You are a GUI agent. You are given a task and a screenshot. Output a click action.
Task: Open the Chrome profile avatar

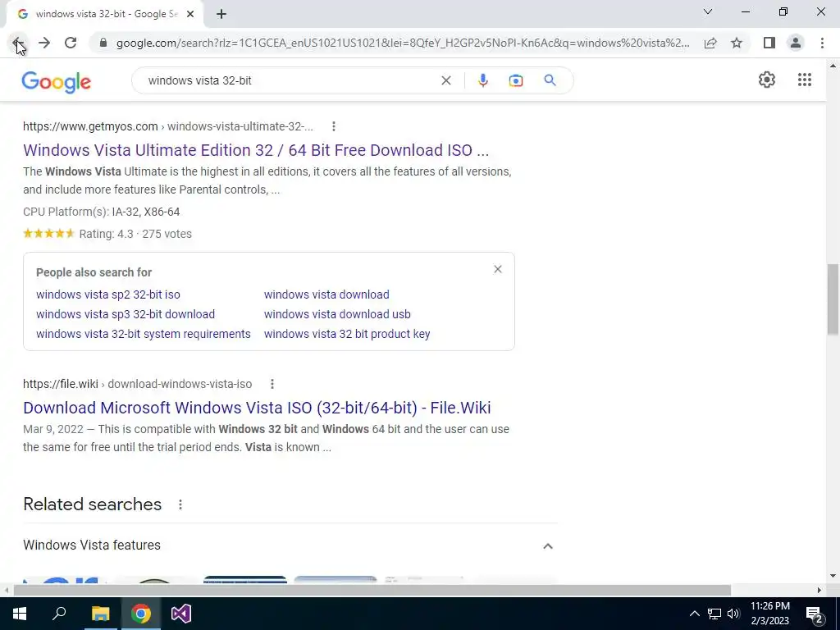point(796,43)
